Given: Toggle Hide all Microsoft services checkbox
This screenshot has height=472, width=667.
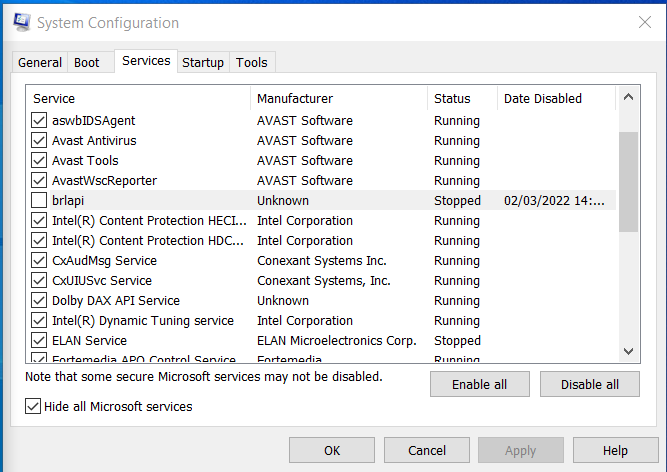Looking at the screenshot, I should 33,406.
